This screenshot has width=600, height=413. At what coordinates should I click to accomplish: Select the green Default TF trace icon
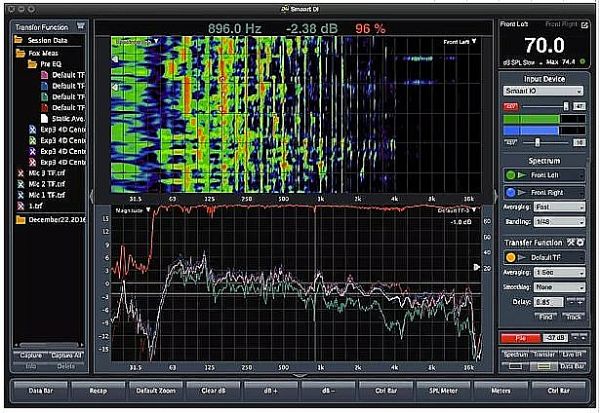pyautogui.click(x=44, y=96)
